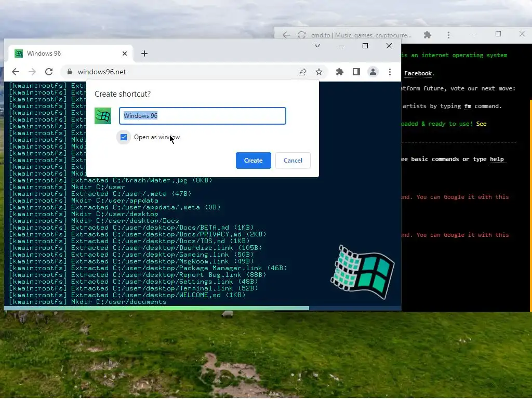Click the Windows 96 flag logo on page
Image resolution: width=532 pixels, height=399 pixels.
(362, 272)
